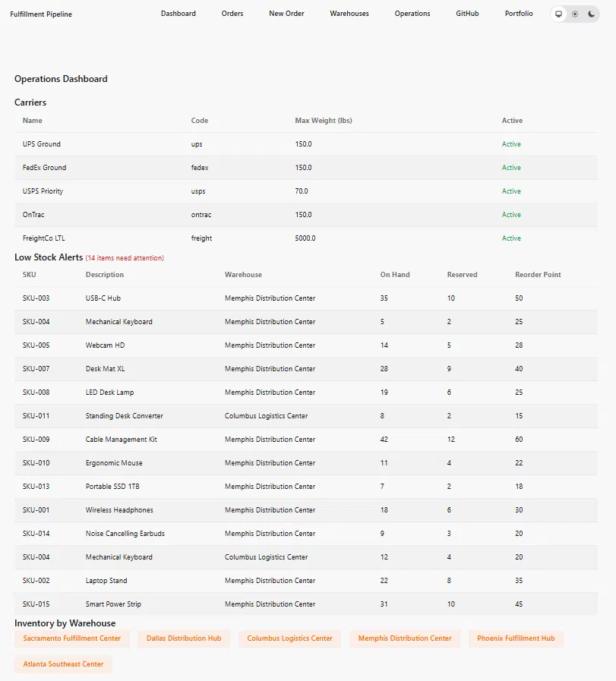Click the SKU column header
616x681 pixels.
[x=29, y=275]
